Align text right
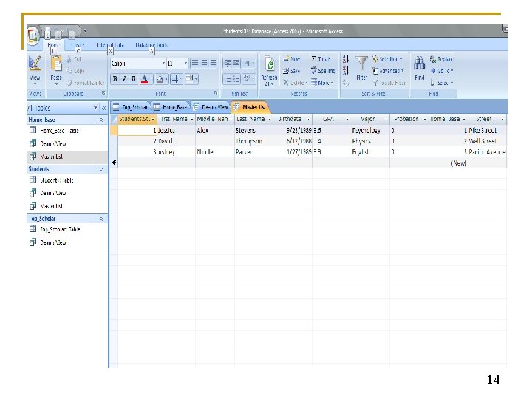 coord(213,63)
